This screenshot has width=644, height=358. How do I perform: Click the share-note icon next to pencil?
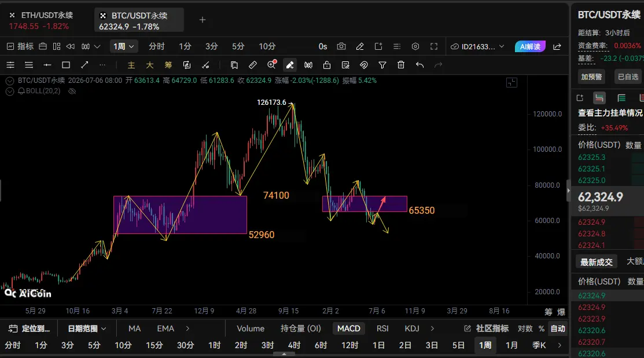[x=378, y=46]
